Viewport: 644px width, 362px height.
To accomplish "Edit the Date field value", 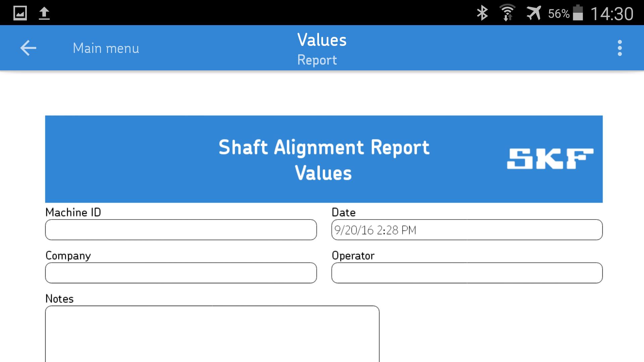I will [467, 230].
